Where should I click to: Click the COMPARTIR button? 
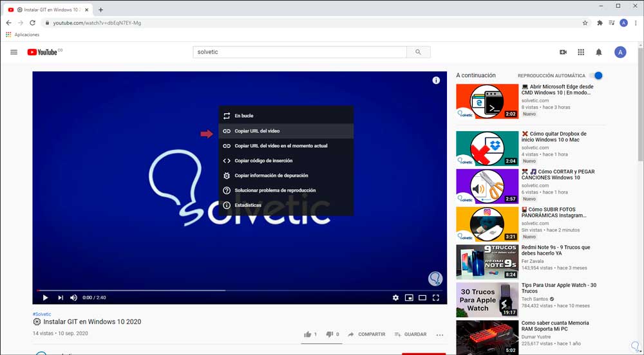click(x=366, y=334)
